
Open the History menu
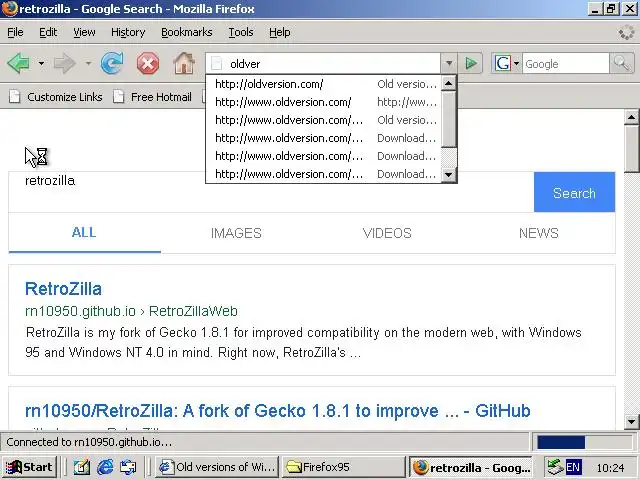[x=128, y=32]
